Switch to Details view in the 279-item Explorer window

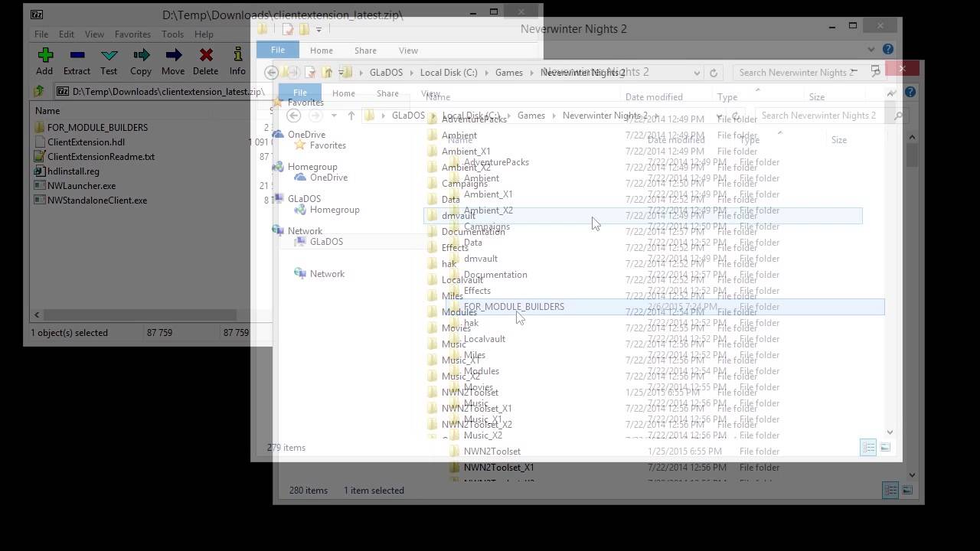868,447
